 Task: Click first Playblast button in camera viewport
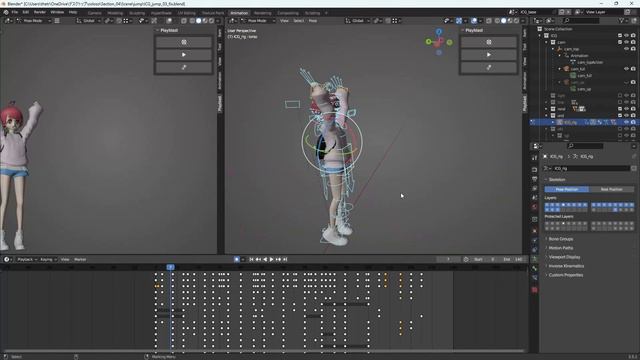(x=184, y=42)
